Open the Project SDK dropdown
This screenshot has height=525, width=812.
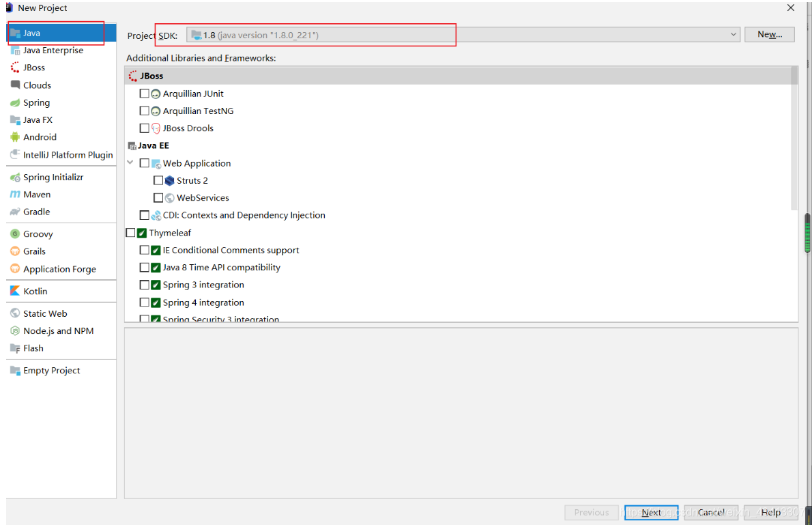tap(463, 35)
